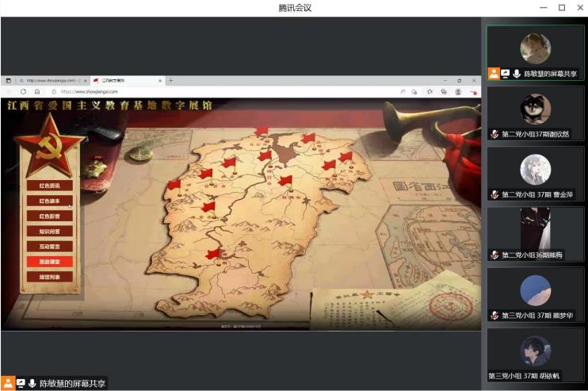The width and height of the screenshot is (588, 391).
Task: Select the highlighted 思政课堂 button
Action: tap(50, 261)
